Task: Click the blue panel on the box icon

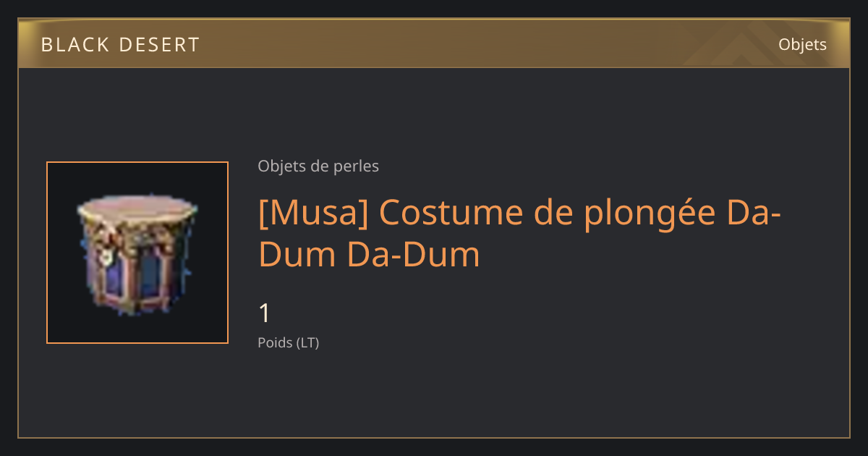Action: pos(149,275)
